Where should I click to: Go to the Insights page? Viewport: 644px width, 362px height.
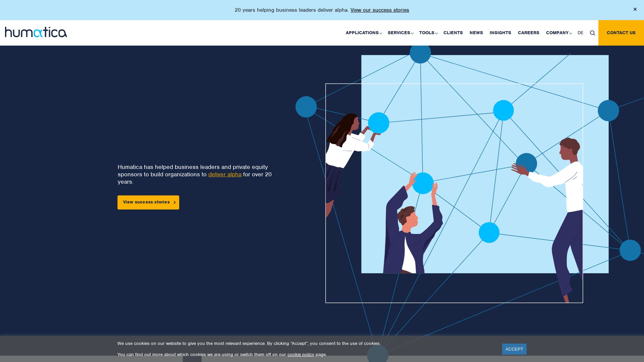pyautogui.click(x=500, y=33)
